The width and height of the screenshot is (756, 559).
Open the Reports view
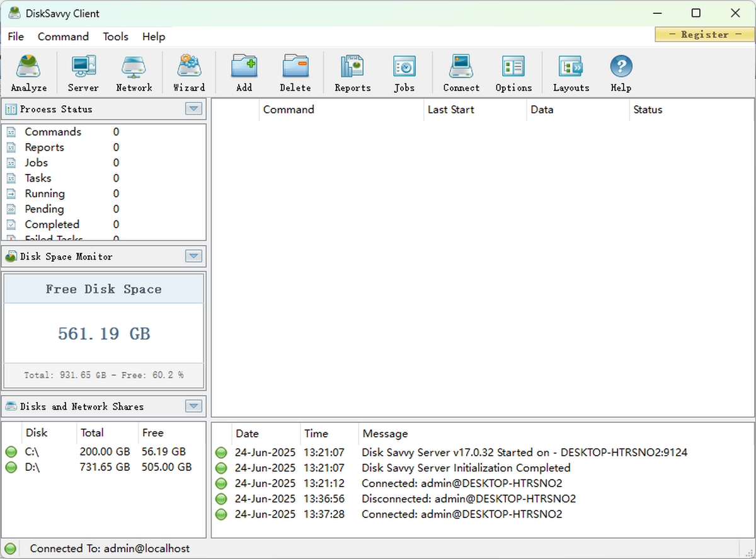352,72
